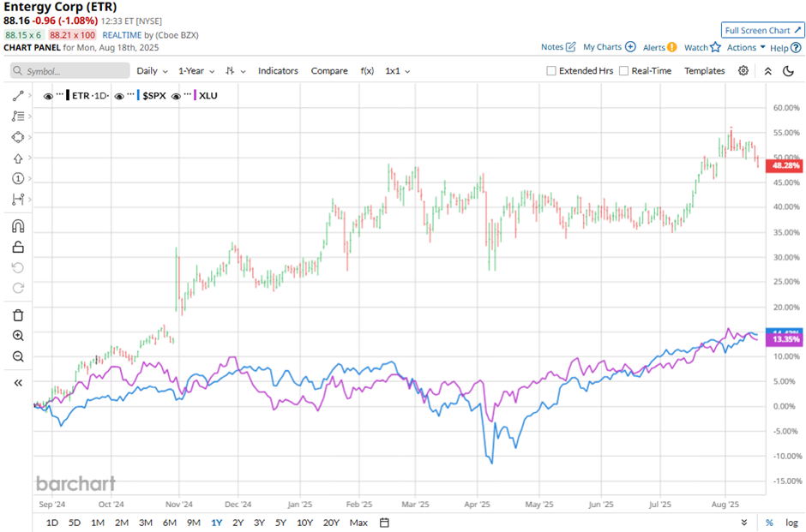Open Help question mark
Screen dimensions: 806x532
[796, 48]
